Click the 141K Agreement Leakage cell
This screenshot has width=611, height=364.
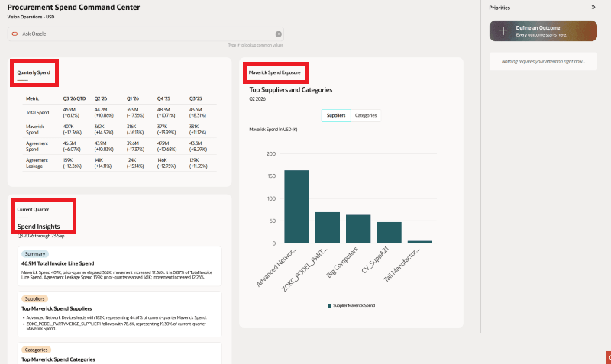pyautogui.click(x=103, y=163)
